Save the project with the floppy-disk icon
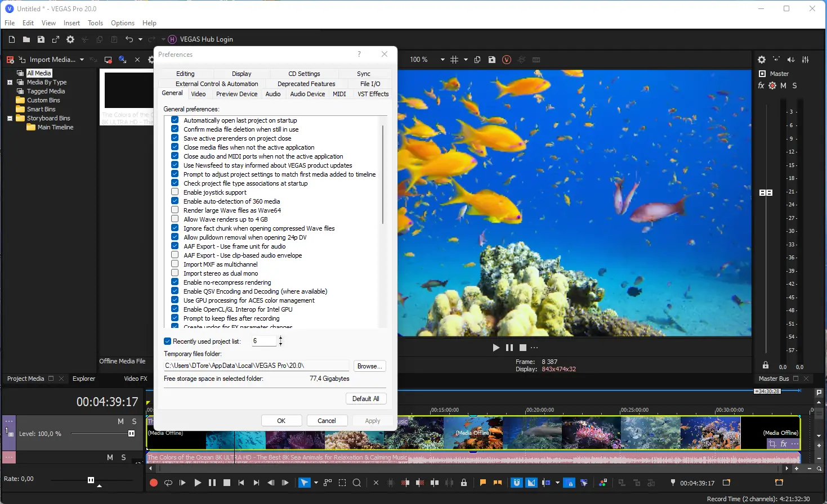Screen dimensions: 827x504 pos(41,39)
